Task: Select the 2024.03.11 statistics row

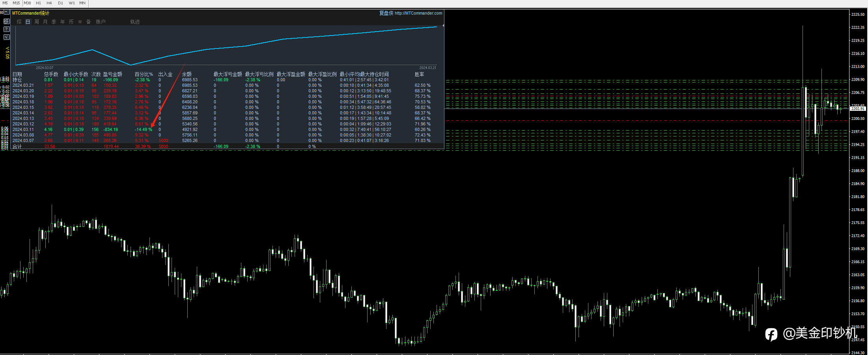Action: [x=23, y=129]
